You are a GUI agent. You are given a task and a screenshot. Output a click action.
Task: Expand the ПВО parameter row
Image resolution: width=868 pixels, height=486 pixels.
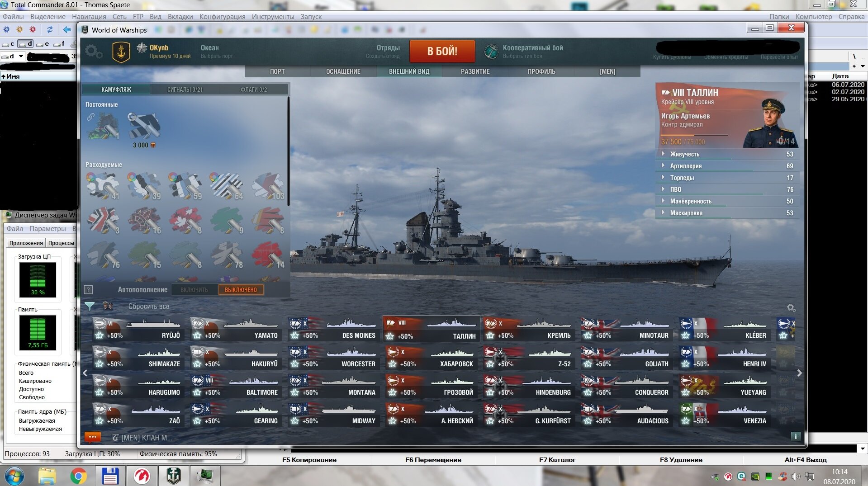pos(727,189)
